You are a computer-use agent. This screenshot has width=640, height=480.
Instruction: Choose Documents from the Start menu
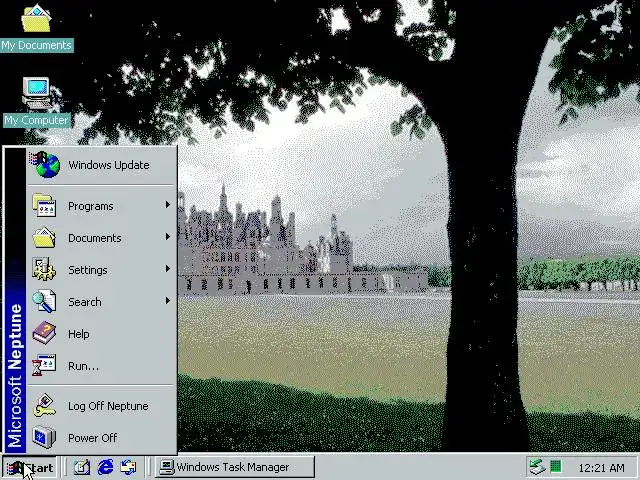(101, 238)
